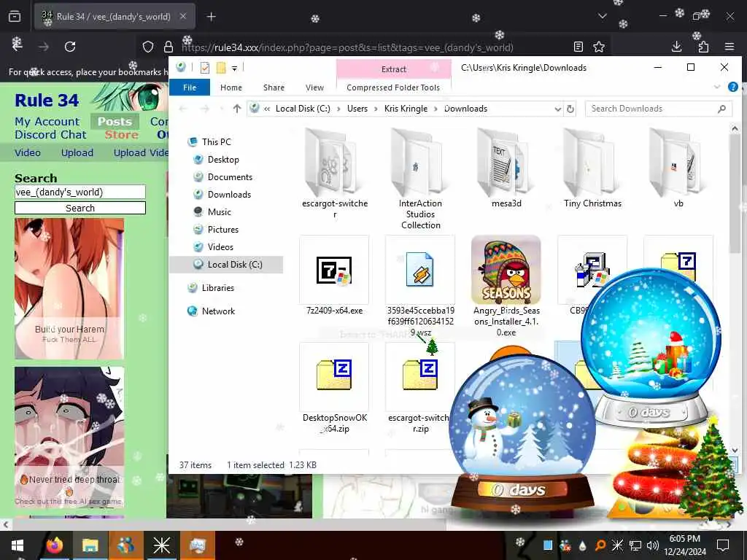Expand the ribbon with the chevron near help
The height and width of the screenshot is (560, 747).
[717, 87]
